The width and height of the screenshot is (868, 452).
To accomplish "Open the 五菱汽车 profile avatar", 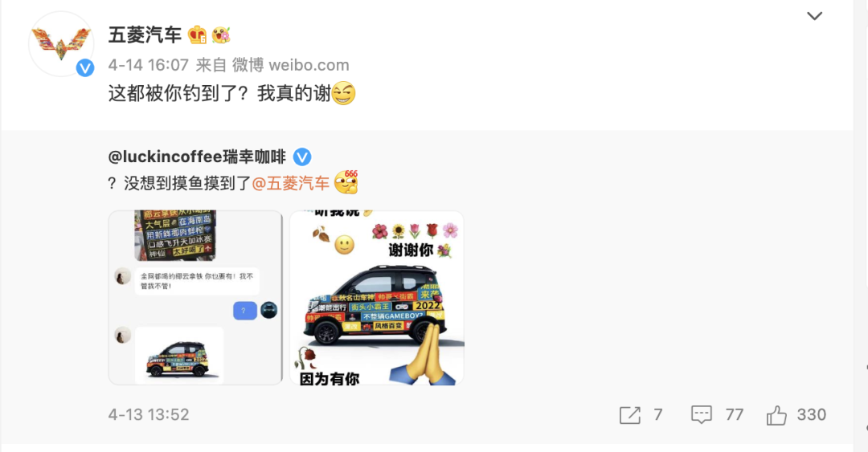I will (61, 43).
